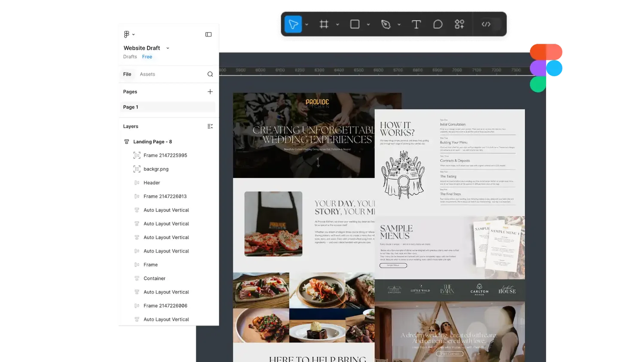The height and width of the screenshot is (362, 644).
Task: Open the shape tools dropdown arrow
Action: coord(368,24)
